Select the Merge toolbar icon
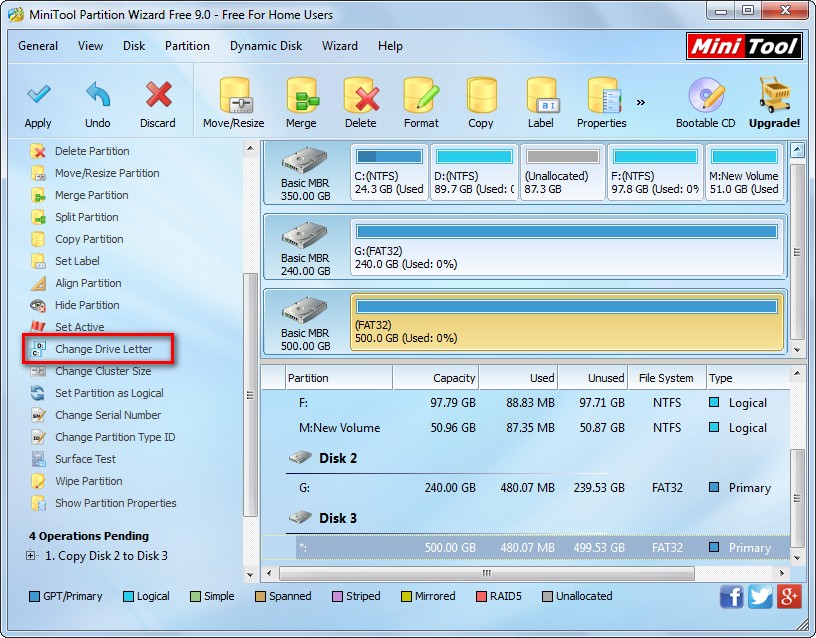Image resolution: width=816 pixels, height=638 pixels. (302, 95)
